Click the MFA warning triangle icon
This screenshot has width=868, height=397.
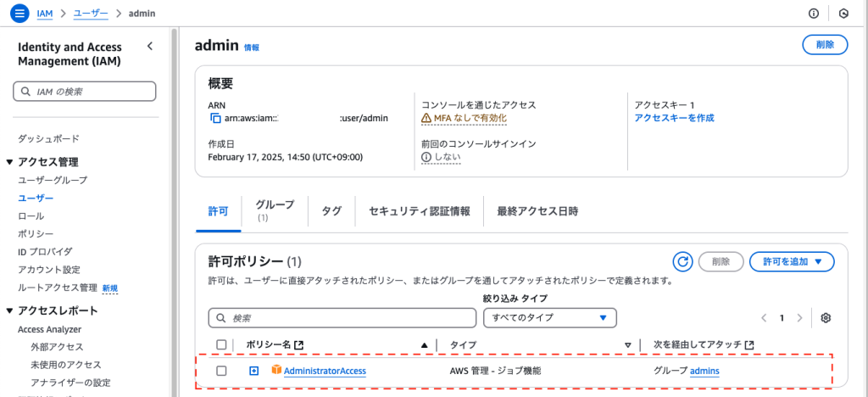426,118
